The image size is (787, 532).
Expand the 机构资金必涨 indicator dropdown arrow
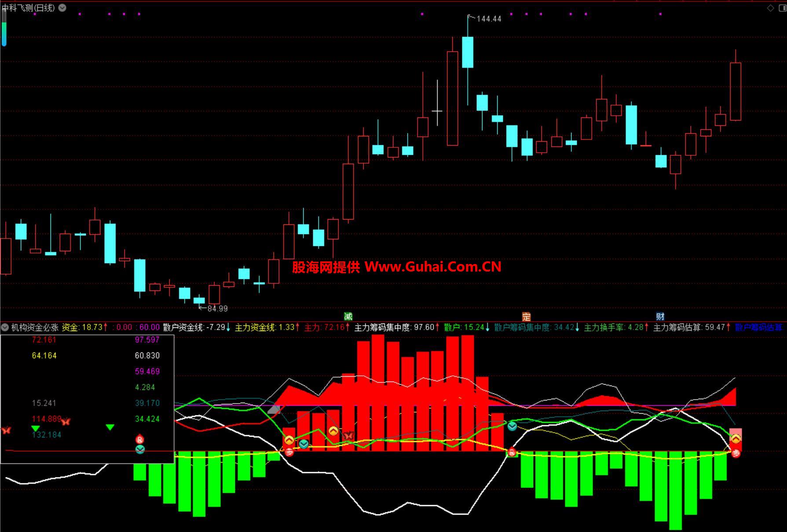(5, 327)
